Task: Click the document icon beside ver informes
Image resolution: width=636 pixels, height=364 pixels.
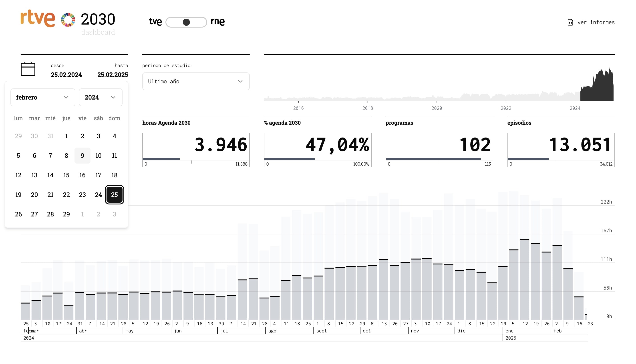Action: 570,22
